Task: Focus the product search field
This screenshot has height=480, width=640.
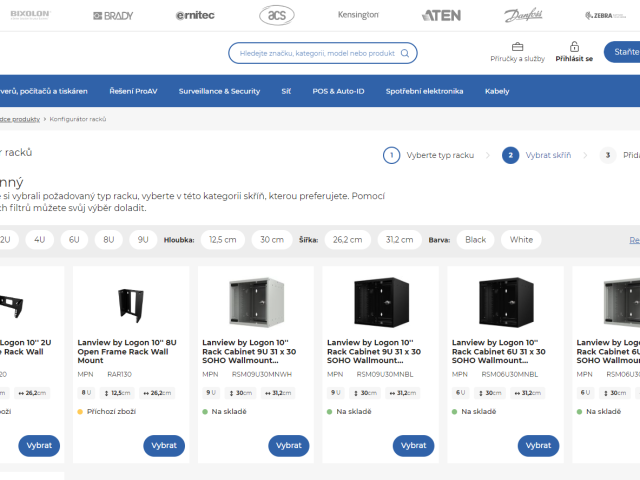Action: point(322,53)
